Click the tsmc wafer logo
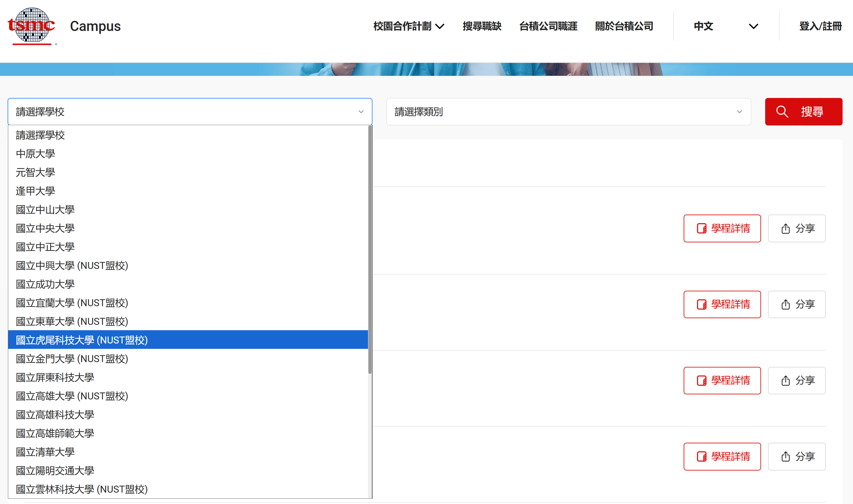The image size is (853, 504). click(32, 24)
